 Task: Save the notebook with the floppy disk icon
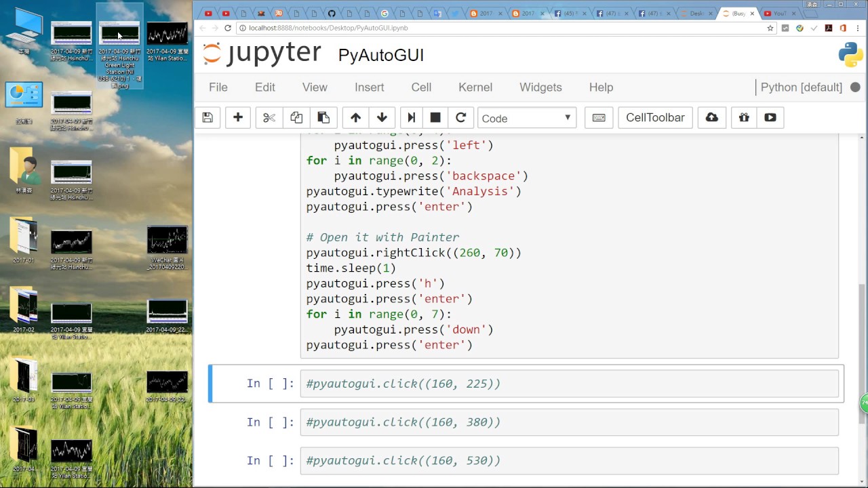(x=208, y=117)
